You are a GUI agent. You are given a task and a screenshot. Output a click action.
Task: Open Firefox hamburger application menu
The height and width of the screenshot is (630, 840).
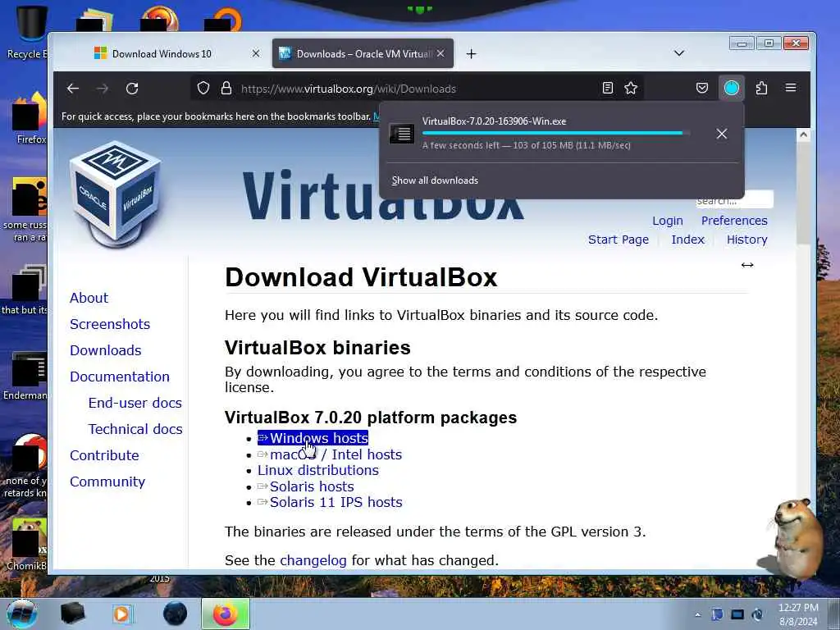(791, 88)
